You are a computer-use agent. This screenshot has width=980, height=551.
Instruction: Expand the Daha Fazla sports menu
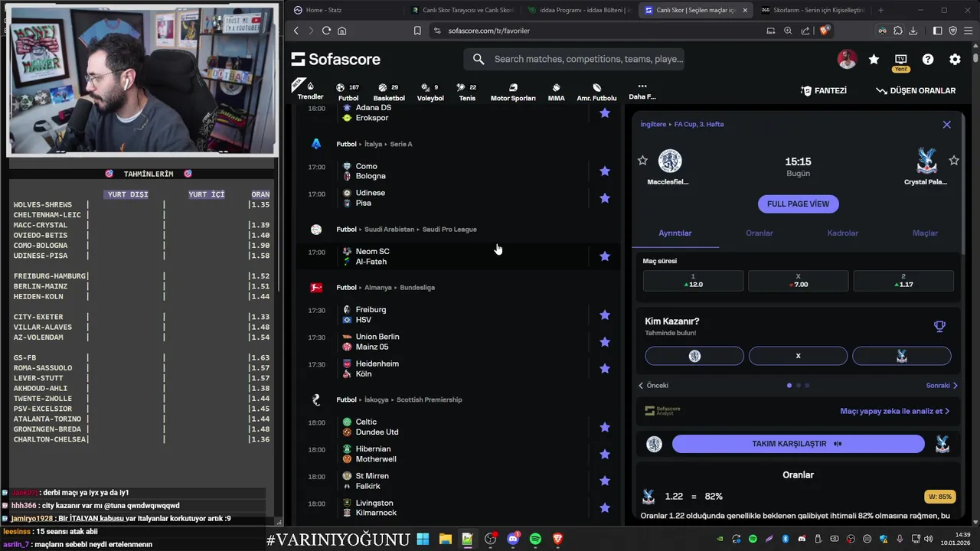pos(642,91)
